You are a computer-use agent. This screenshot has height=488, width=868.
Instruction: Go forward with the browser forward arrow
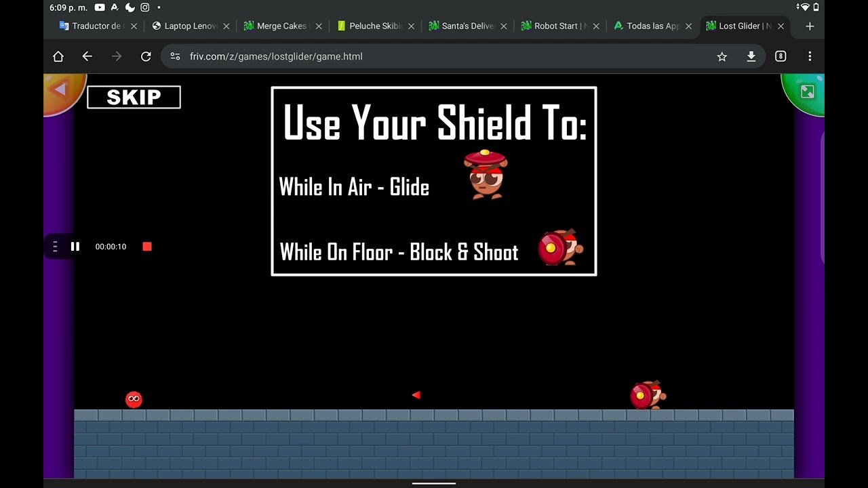(x=117, y=57)
